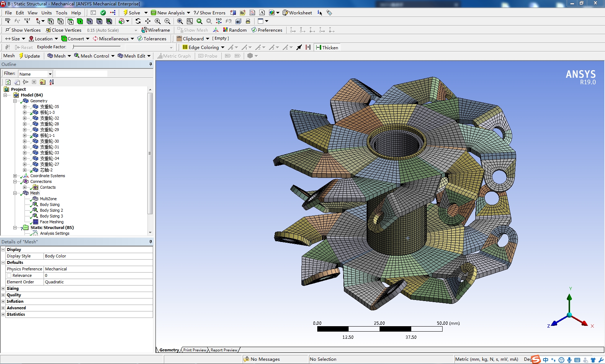Click the Rotate view tool icon
Image resolution: width=605 pixels, height=364 pixels.
pyautogui.click(x=138, y=21)
